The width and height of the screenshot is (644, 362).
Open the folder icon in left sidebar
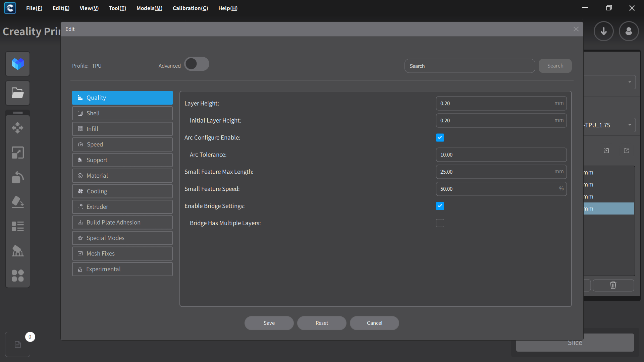(18, 93)
